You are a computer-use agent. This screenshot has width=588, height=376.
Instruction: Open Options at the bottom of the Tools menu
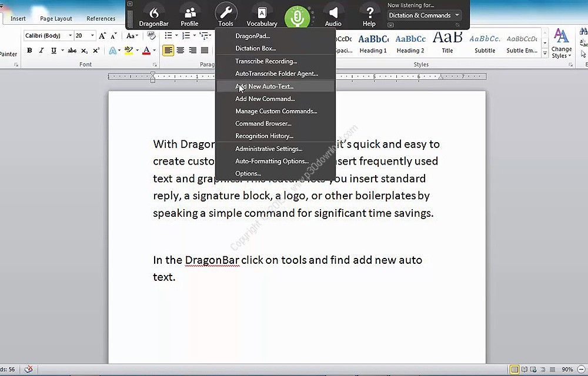coord(275,173)
